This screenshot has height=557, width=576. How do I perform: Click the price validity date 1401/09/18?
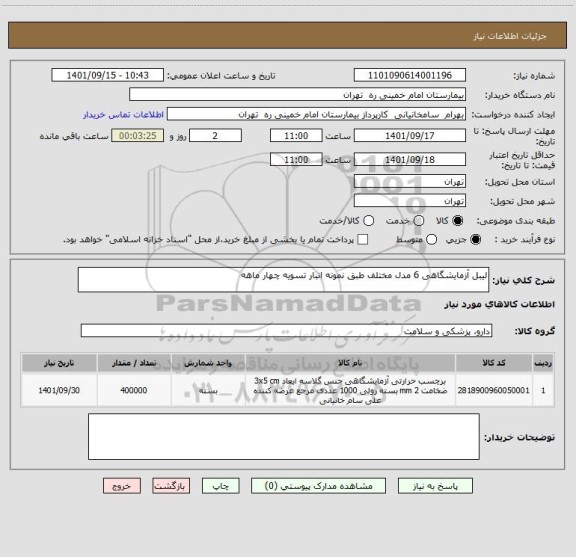410,159
